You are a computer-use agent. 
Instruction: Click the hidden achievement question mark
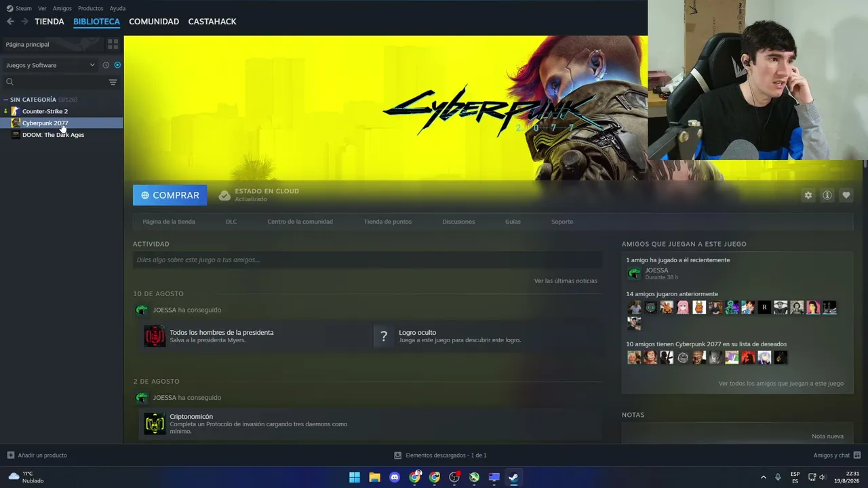click(384, 336)
